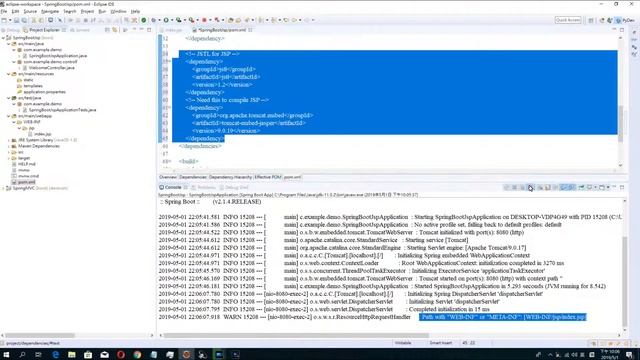Select index.jsp in Project Explorer
640x360 pixels.
(x=42, y=134)
